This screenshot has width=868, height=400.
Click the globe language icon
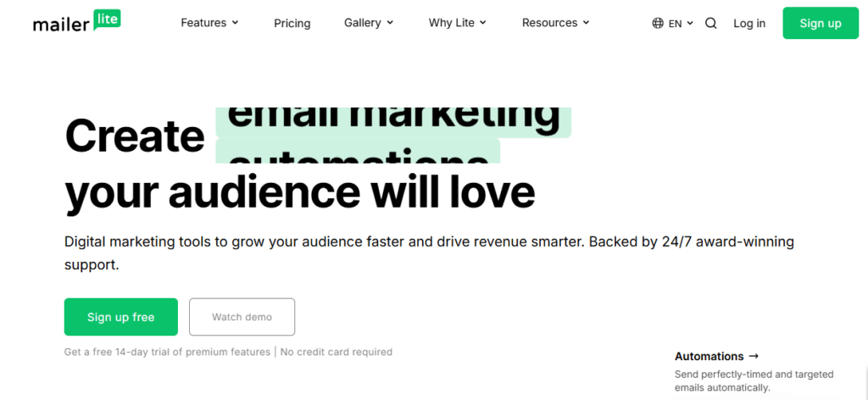(x=658, y=24)
